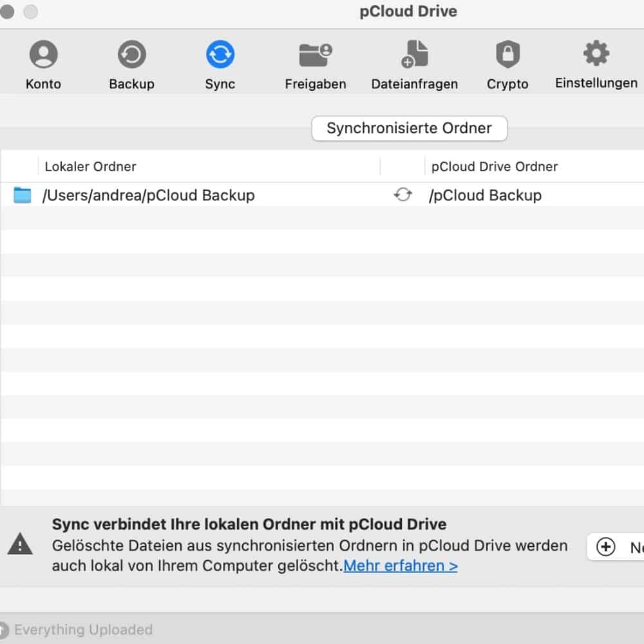Image resolution: width=644 pixels, height=644 pixels.
Task: Switch to the Einstellungen tab label
Action: [x=596, y=83]
